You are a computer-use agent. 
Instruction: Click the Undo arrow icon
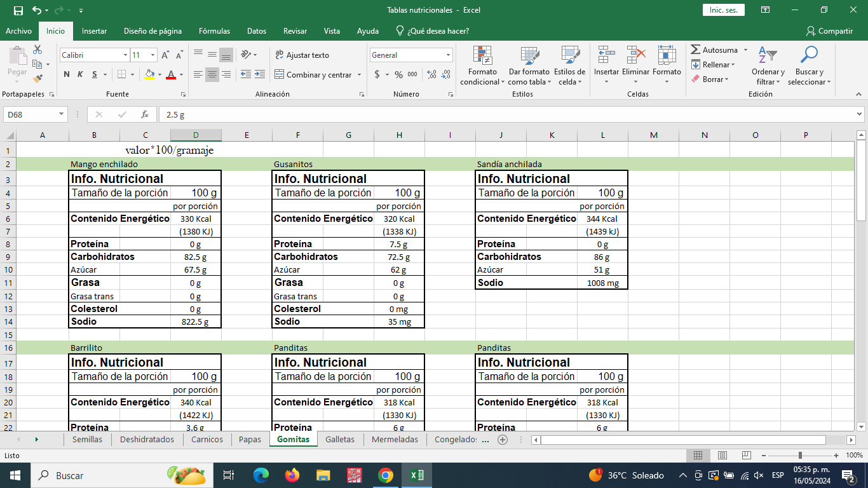click(x=37, y=10)
